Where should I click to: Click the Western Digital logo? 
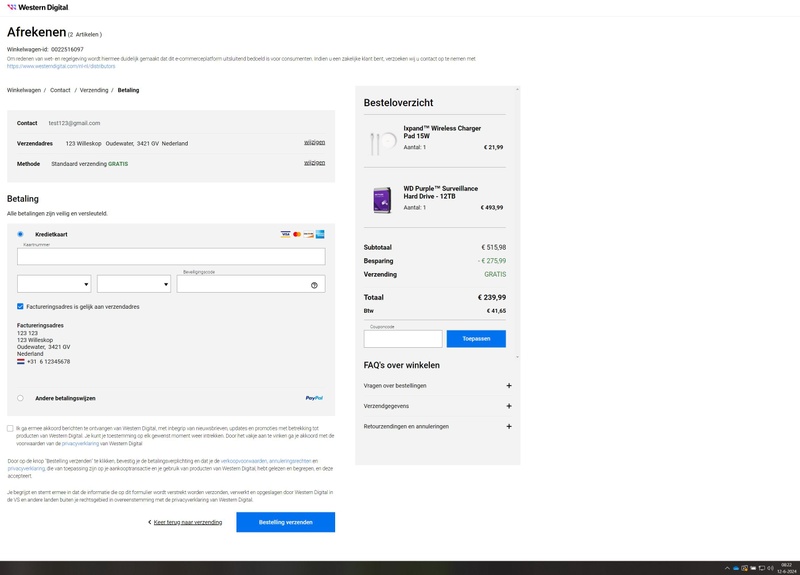tap(37, 7)
